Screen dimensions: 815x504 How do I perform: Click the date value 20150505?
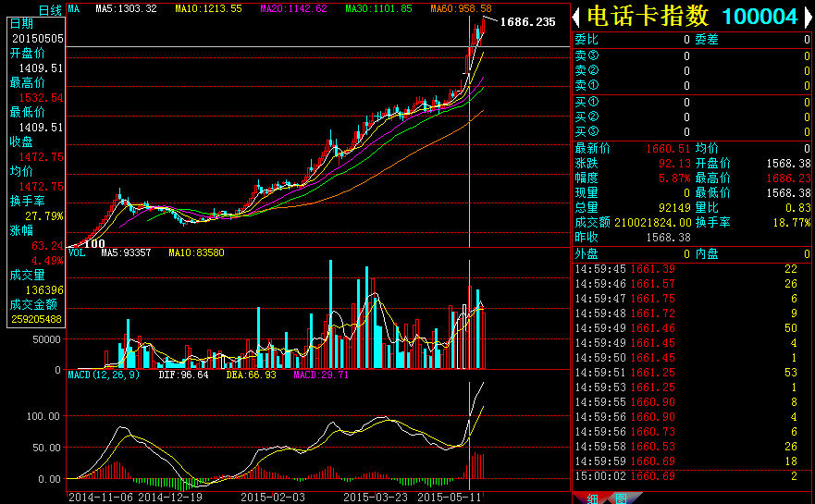(x=37, y=39)
